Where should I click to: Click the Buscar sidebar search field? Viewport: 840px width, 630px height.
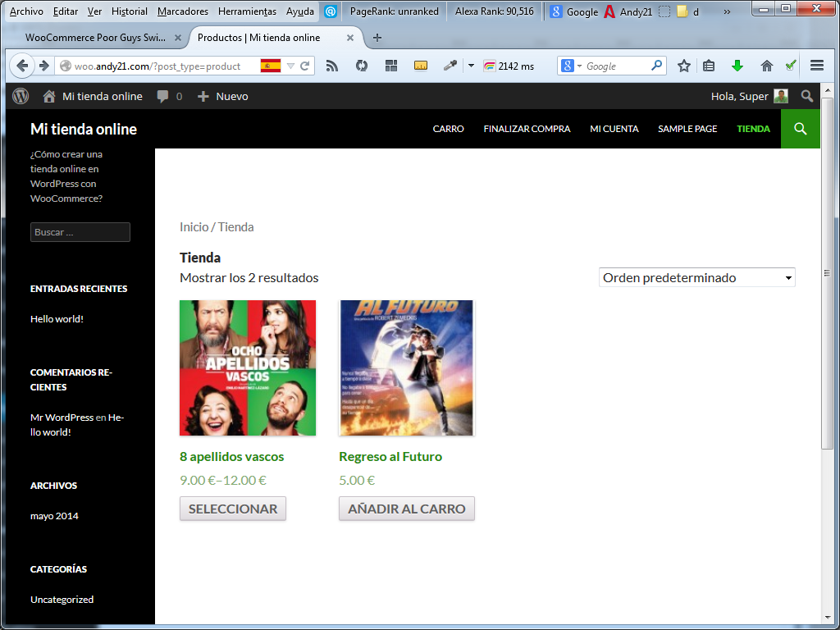tap(80, 232)
